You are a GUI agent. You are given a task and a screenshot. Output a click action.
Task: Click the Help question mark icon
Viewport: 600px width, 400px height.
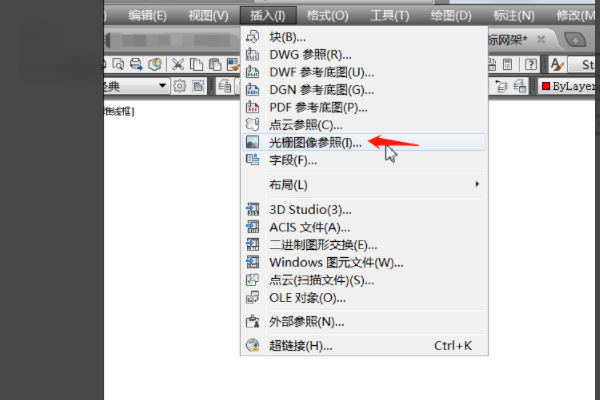click(531, 64)
